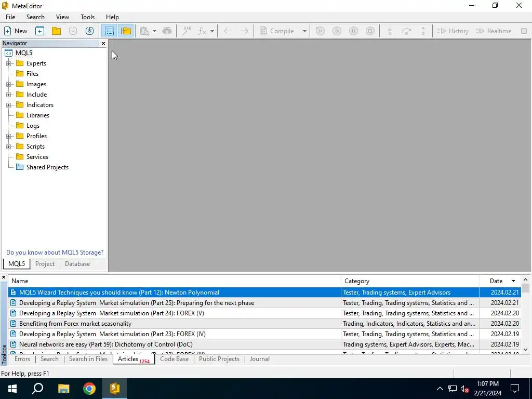Select the MQL5 root node in Navigator
The height and width of the screenshot is (399, 532).
(24, 53)
